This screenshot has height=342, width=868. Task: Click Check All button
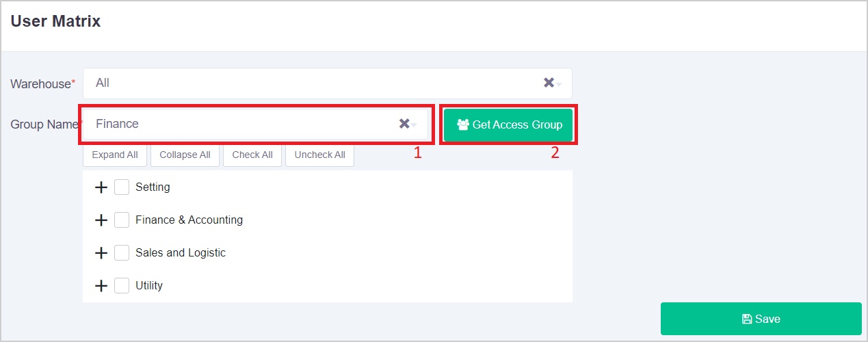(x=252, y=155)
